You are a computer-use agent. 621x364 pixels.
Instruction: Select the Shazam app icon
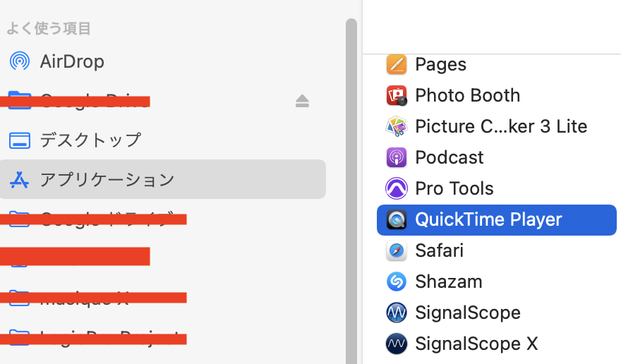click(x=397, y=281)
